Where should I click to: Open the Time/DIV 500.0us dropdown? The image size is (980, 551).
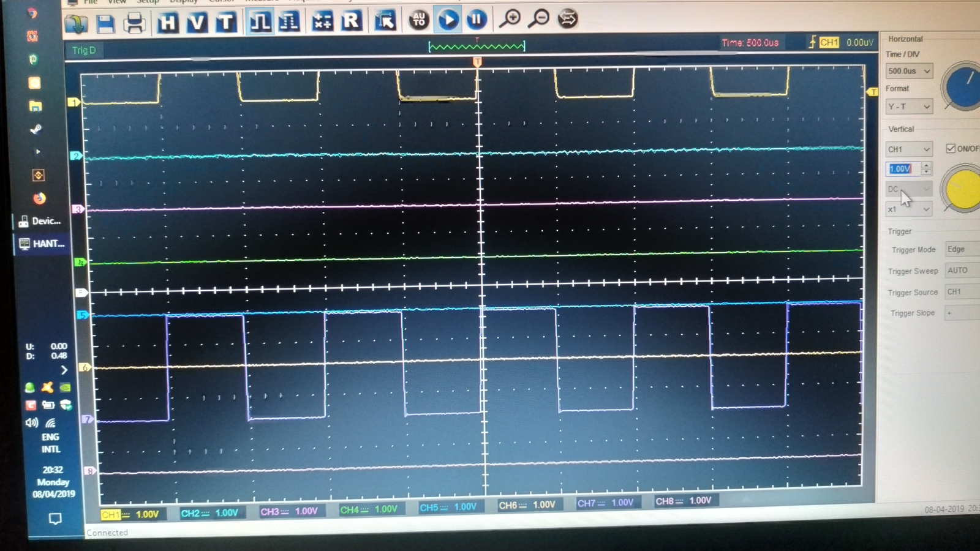coord(909,71)
